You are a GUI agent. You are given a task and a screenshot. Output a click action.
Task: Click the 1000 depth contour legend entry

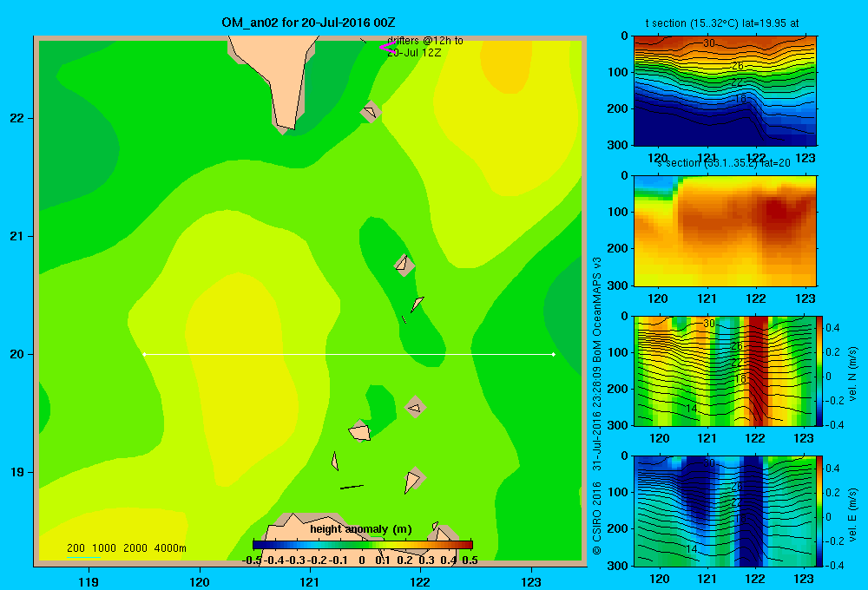[104, 548]
